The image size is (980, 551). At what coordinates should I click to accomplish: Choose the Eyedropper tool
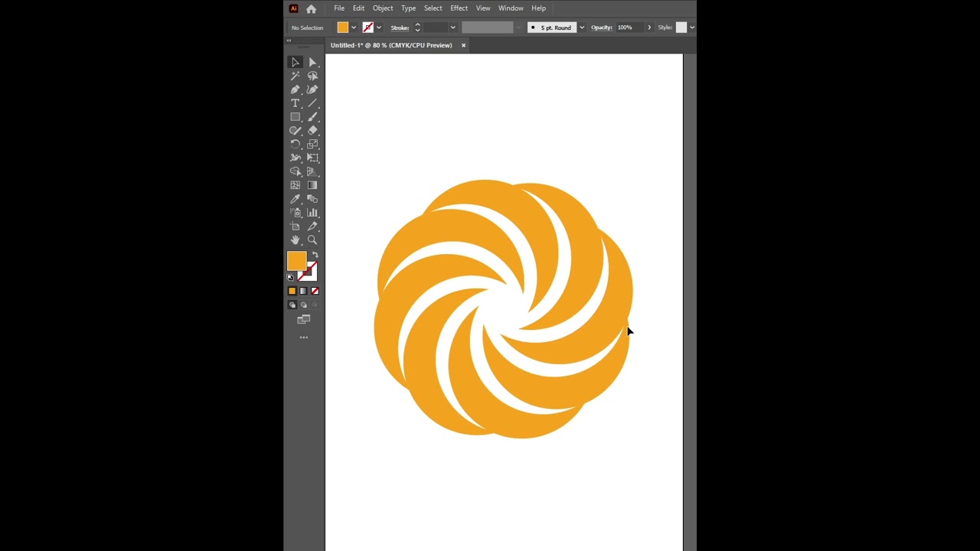(296, 199)
